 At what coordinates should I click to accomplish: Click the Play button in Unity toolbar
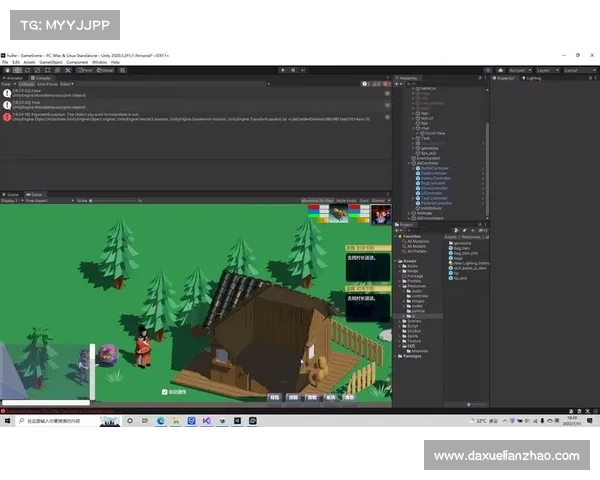pyautogui.click(x=282, y=70)
